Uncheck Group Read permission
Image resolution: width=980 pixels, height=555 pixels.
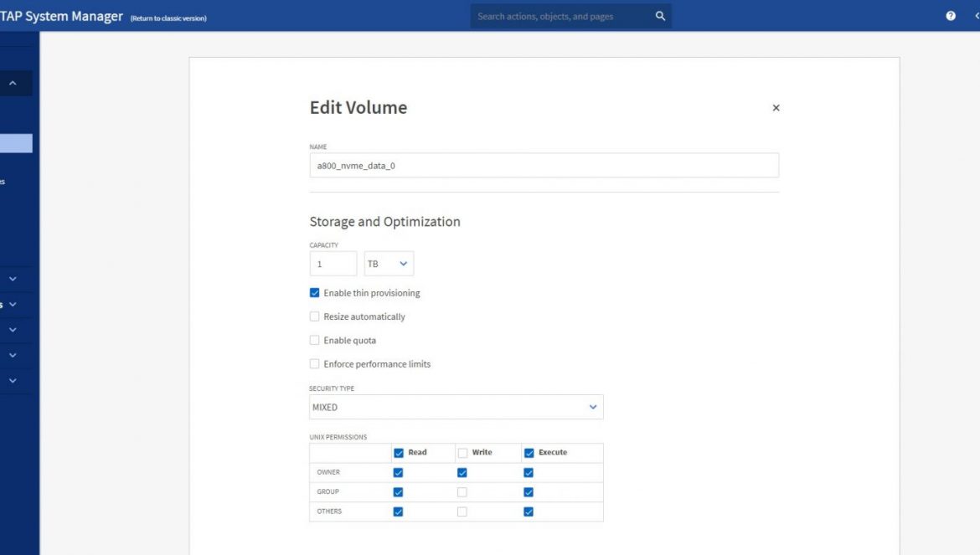398,492
